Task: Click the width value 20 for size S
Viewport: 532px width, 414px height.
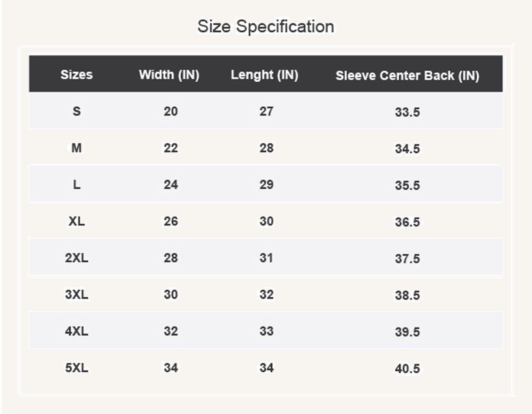Action: pyautogui.click(x=171, y=111)
